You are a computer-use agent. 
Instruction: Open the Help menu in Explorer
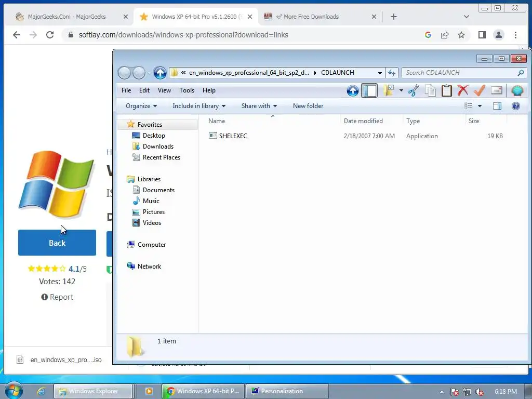coord(209,90)
